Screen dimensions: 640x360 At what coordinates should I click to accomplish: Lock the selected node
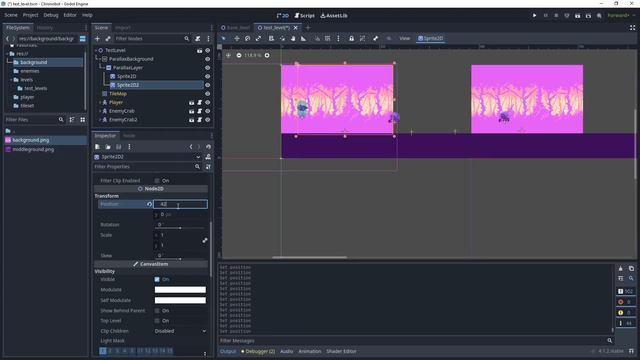351,38
